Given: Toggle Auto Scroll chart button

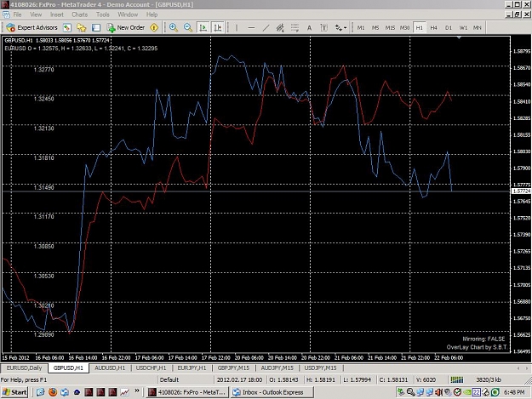Looking at the screenshot, I should coord(203,27).
